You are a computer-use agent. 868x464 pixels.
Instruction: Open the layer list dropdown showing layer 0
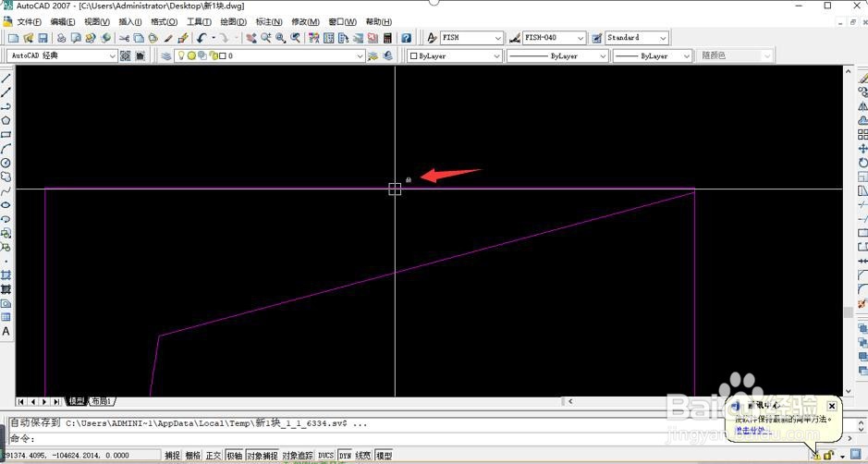click(360, 56)
